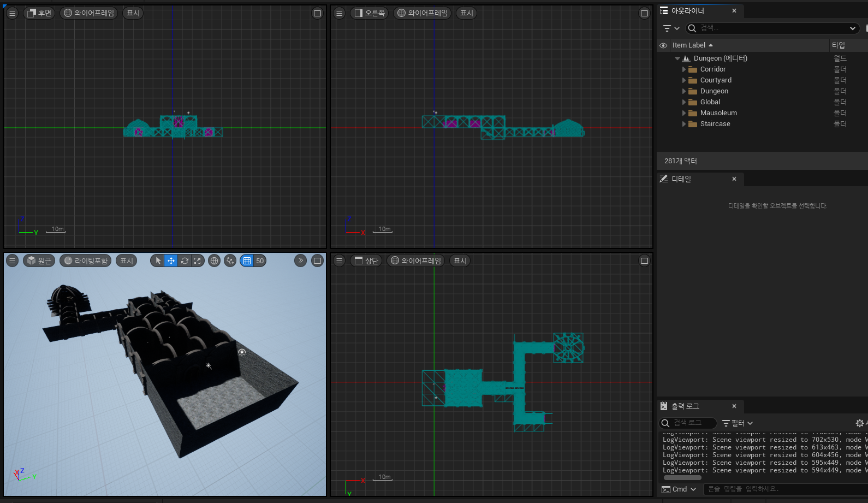Open Lit (라이팅포함) view mode dropdown

[86, 261]
